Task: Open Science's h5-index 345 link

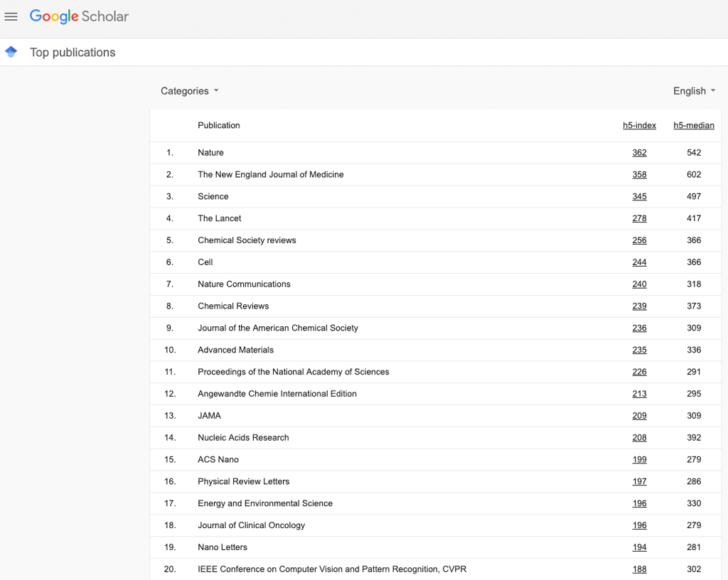Action: point(639,196)
